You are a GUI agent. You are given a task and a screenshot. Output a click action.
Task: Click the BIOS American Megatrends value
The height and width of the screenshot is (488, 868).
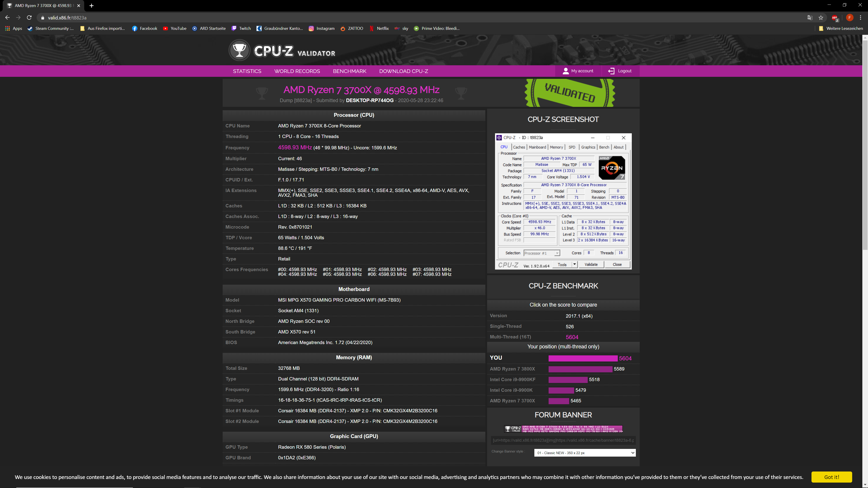click(325, 343)
